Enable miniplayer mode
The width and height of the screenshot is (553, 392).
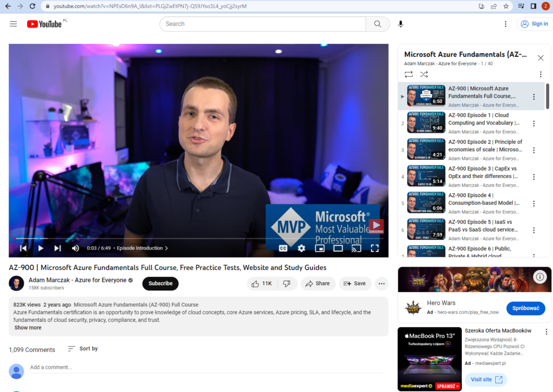point(320,248)
